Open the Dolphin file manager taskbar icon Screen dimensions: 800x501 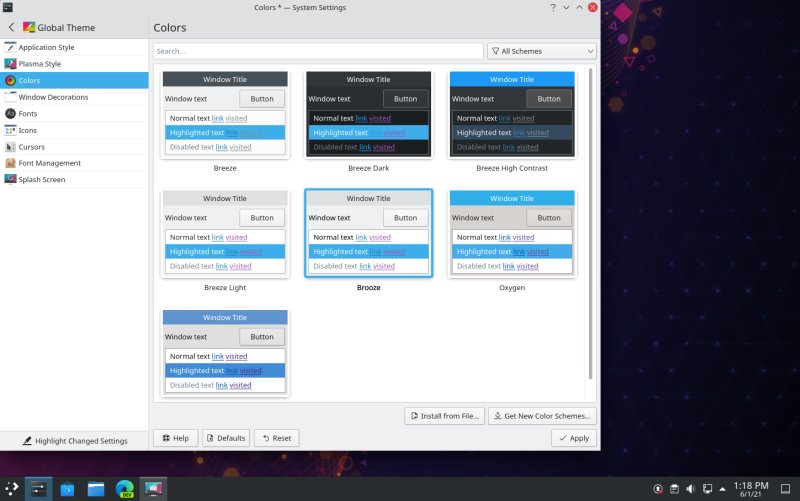95,489
